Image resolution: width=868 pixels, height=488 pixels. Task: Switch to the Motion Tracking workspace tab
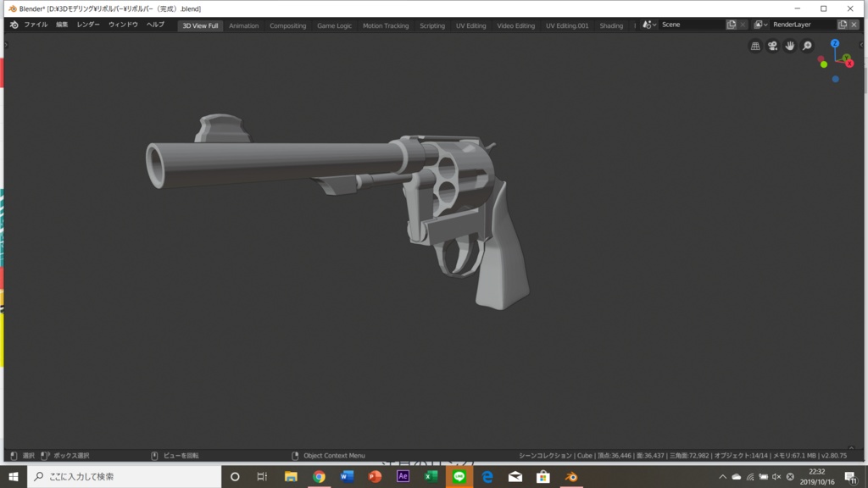click(x=386, y=25)
